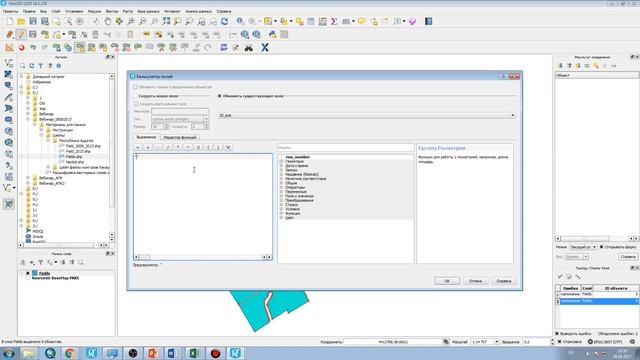
Task: Expand 'Геометрия' function group
Action: [x=281, y=161]
